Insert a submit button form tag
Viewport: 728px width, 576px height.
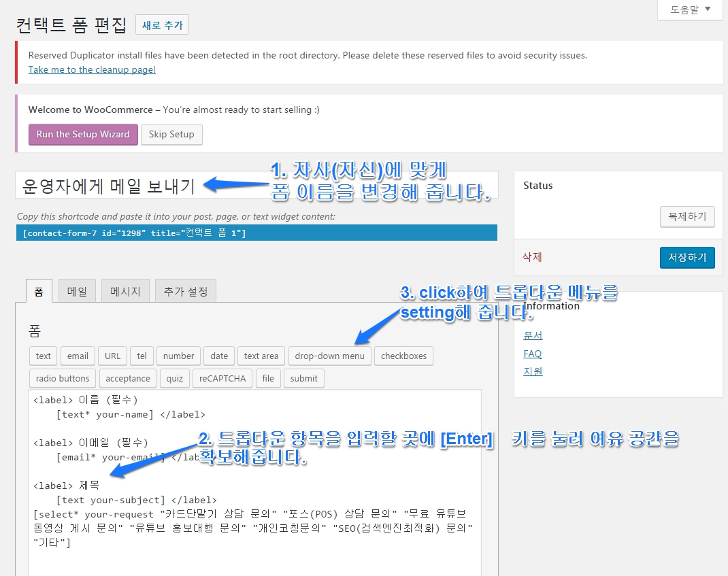tap(303, 378)
